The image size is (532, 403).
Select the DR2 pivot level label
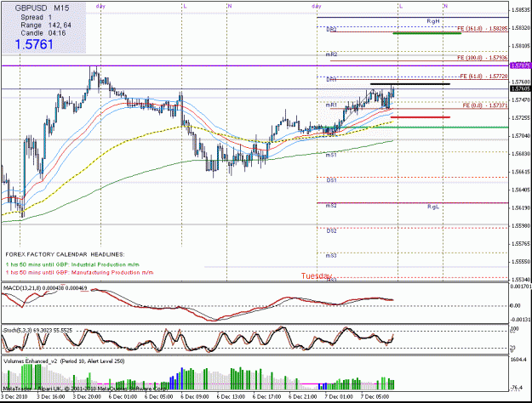point(331,30)
